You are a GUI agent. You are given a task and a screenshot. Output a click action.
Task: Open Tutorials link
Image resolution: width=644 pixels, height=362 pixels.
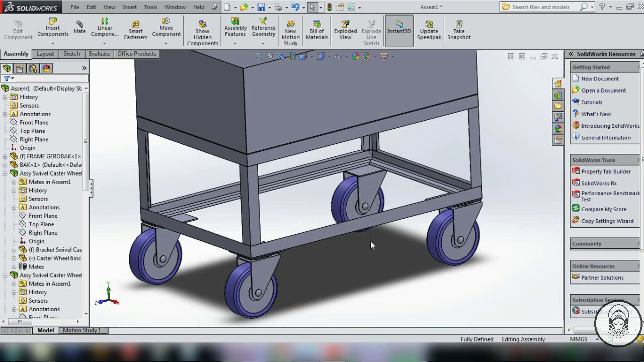[x=592, y=102]
